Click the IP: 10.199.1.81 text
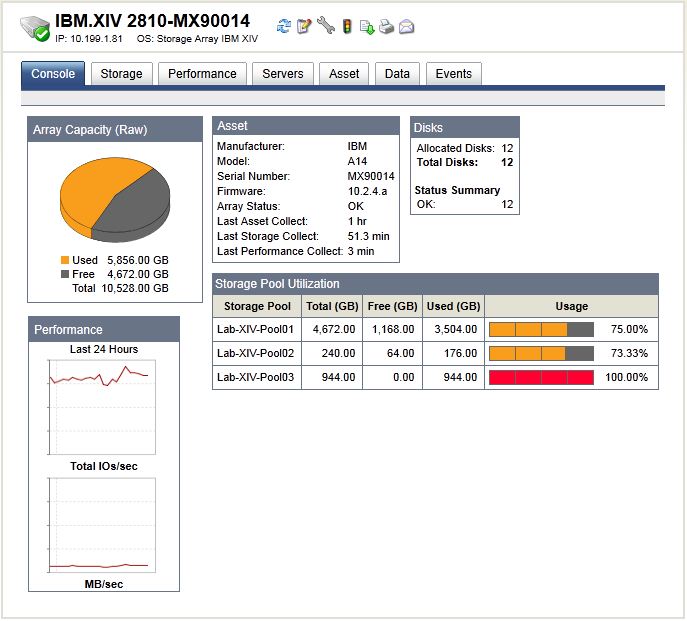This screenshot has height=621, width=687. tap(89, 39)
